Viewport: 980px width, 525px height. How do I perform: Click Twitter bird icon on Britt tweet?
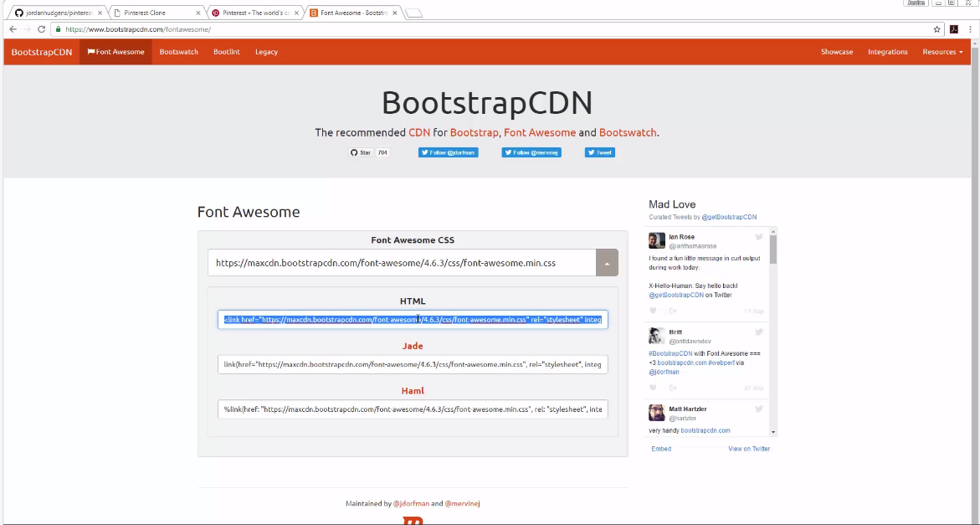pyautogui.click(x=759, y=332)
